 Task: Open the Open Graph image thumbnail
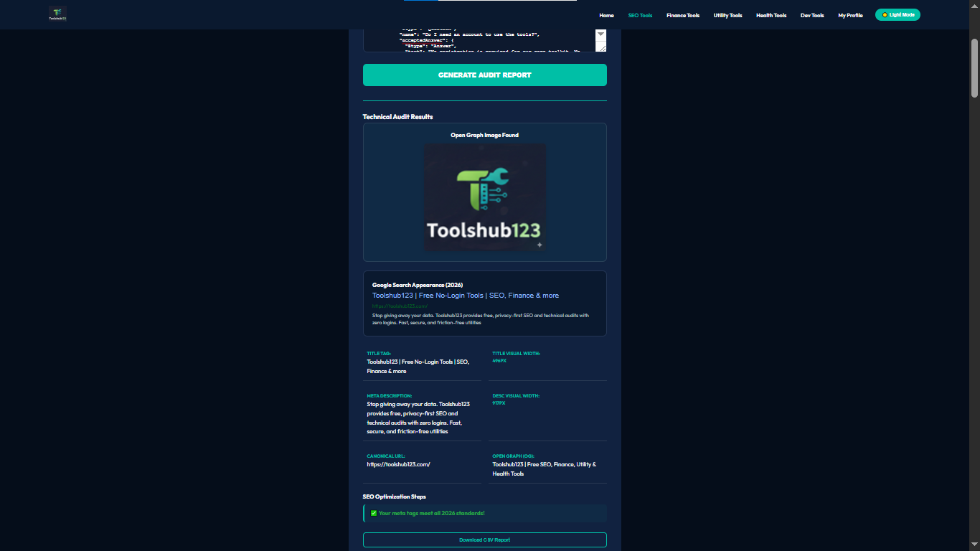(485, 197)
